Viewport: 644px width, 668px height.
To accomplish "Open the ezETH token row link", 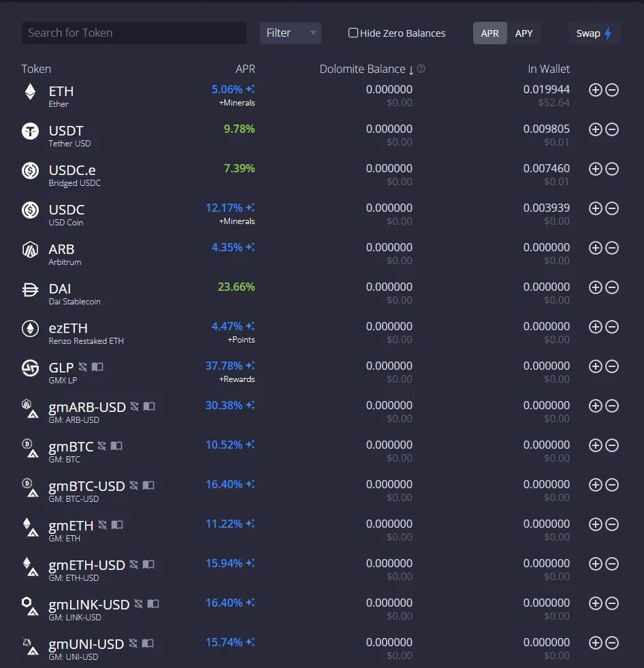I will tap(68, 328).
